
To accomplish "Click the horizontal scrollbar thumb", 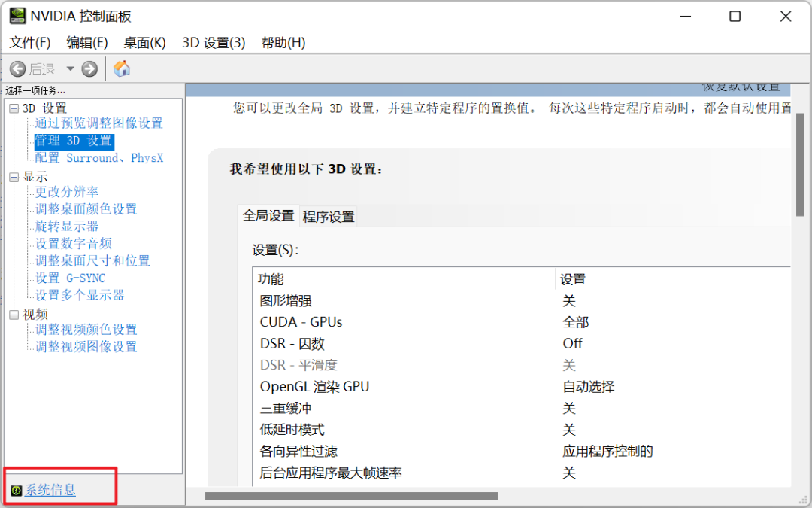I will (352, 497).
